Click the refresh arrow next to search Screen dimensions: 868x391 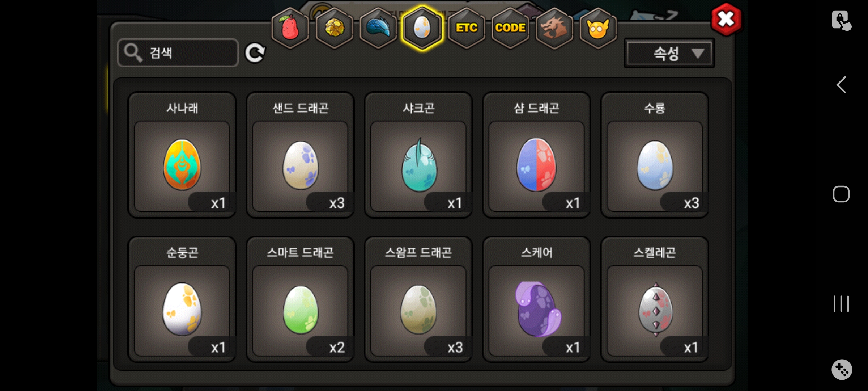tap(255, 53)
